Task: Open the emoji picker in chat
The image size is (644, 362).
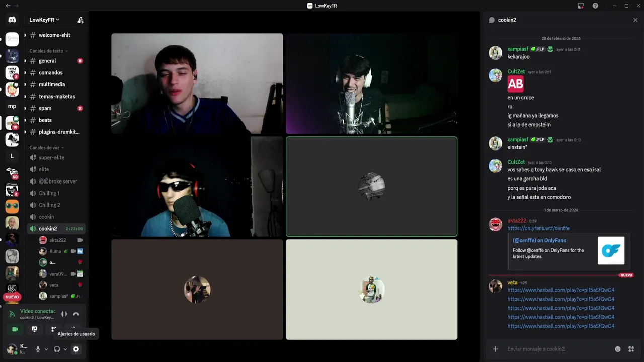Action: tap(618, 349)
